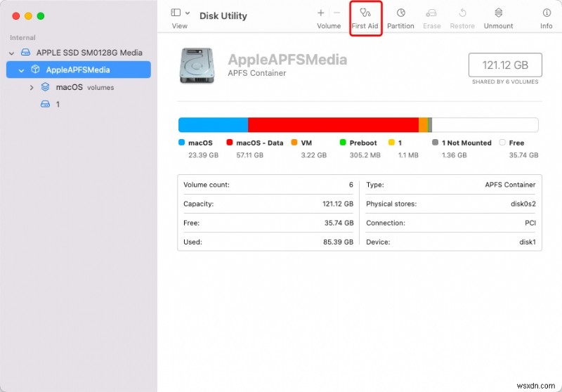The height and width of the screenshot is (392, 562).
Task: Click the Volume count value 6
Action: tap(351, 185)
